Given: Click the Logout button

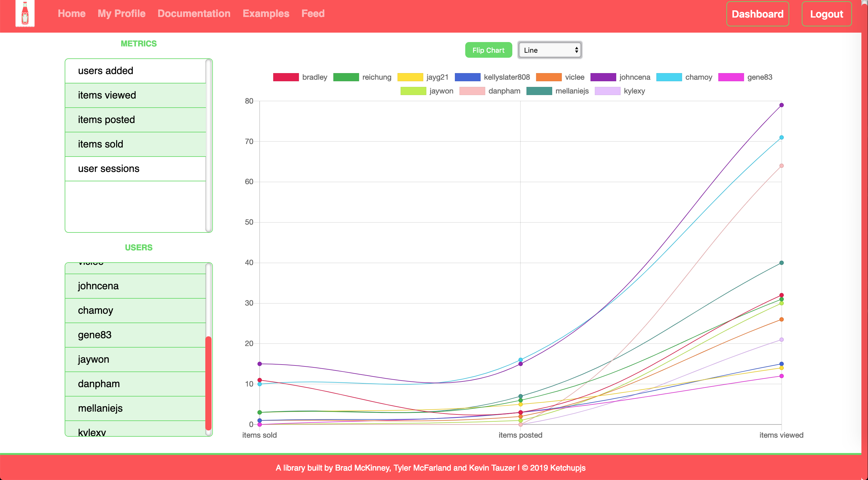Looking at the screenshot, I should pyautogui.click(x=826, y=14).
